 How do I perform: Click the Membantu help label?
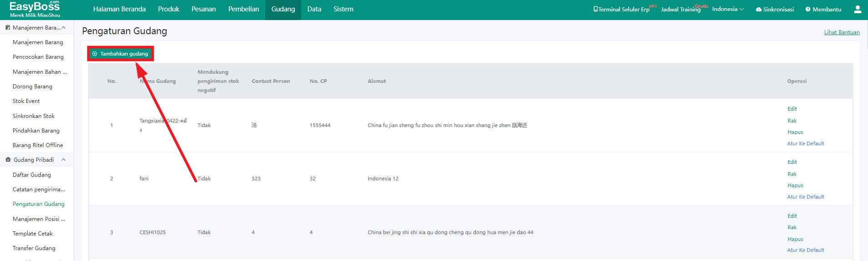tap(827, 10)
